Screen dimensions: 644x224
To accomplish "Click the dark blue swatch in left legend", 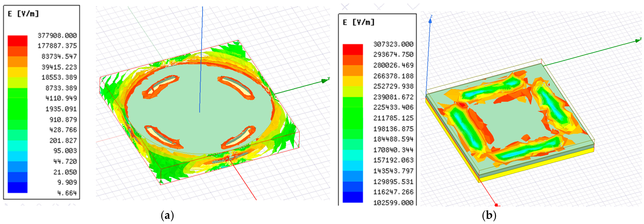I will [17, 187].
